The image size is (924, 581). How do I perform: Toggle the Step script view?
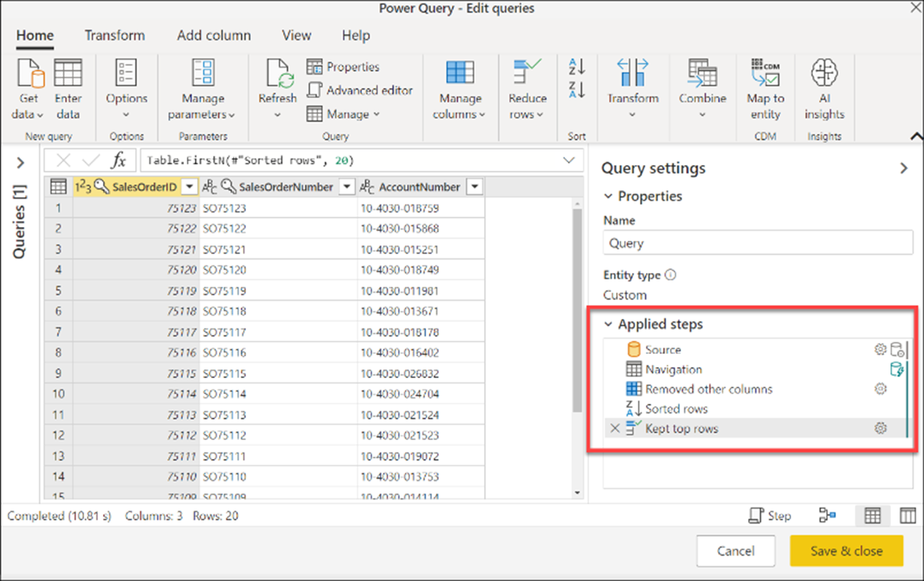click(x=770, y=515)
